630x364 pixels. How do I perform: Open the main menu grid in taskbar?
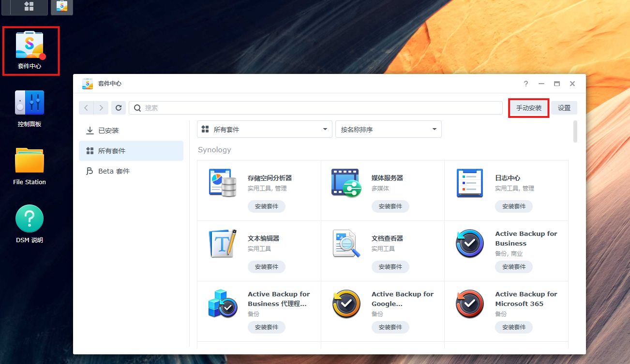pos(29,6)
